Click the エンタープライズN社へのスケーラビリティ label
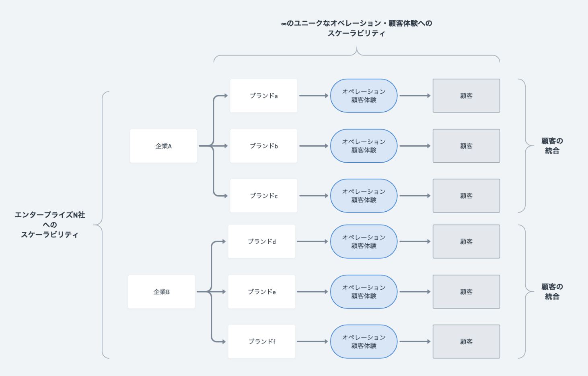Screen dimensions: 588x376 (50, 225)
